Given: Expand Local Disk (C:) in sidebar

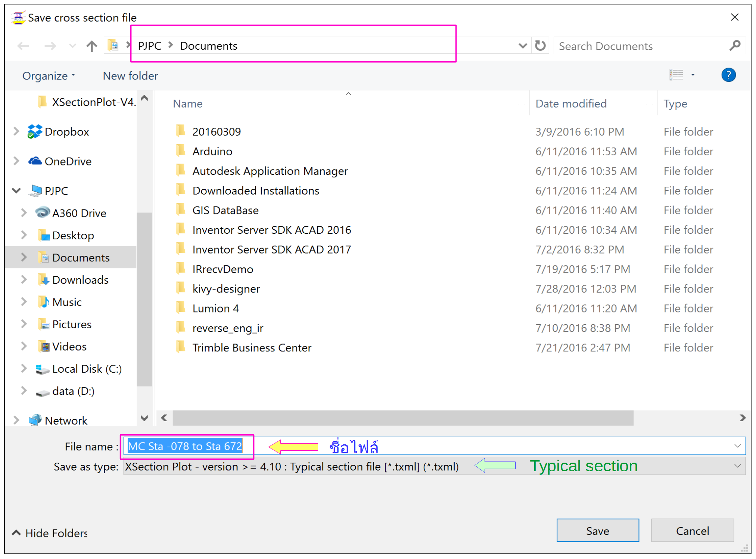Looking at the screenshot, I should (x=24, y=369).
